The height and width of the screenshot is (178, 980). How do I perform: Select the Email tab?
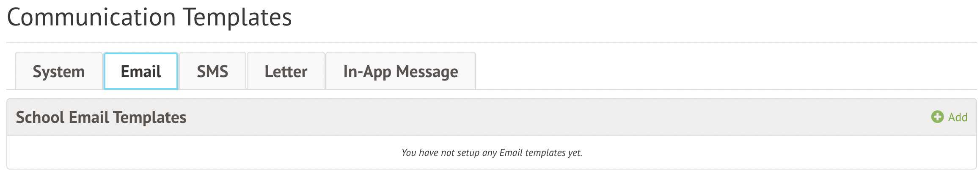[x=141, y=72]
